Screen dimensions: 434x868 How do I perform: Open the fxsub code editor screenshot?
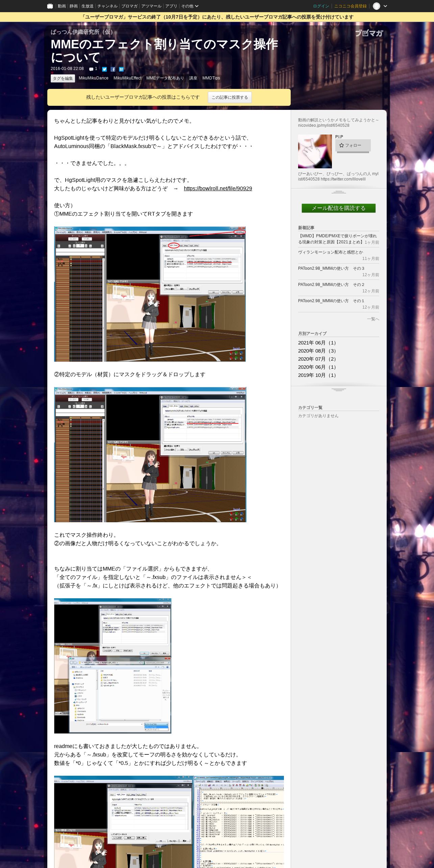(x=169, y=822)
